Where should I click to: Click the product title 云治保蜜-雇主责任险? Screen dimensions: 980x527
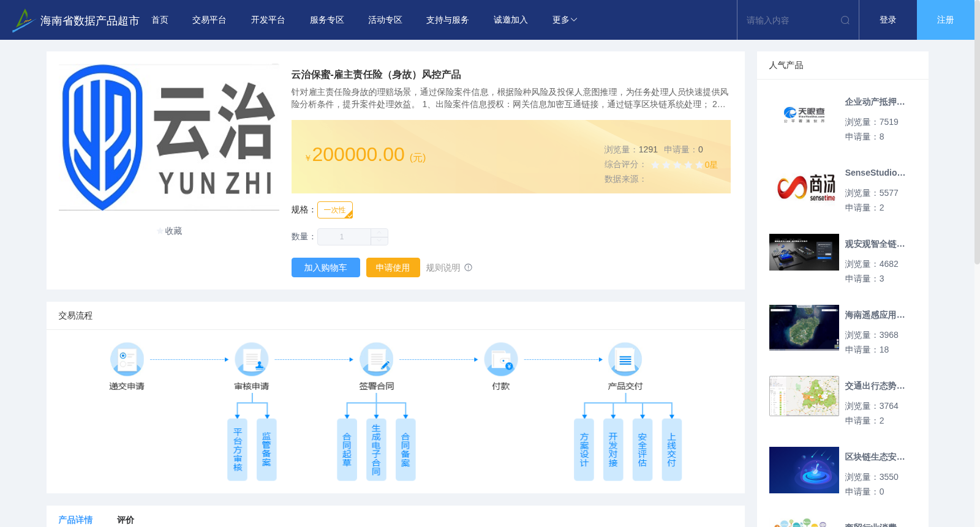click(x=376, y=75)
